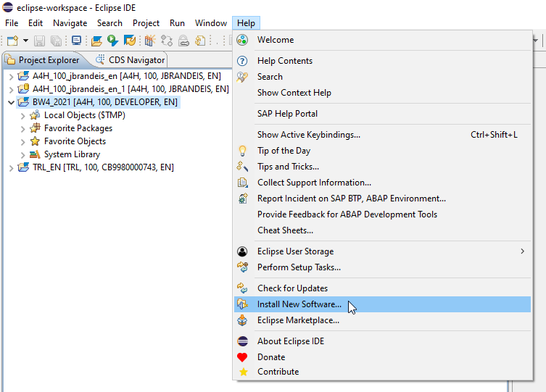
Task: Choose Show Active Keybindings...
Action: tap(382, 135)
